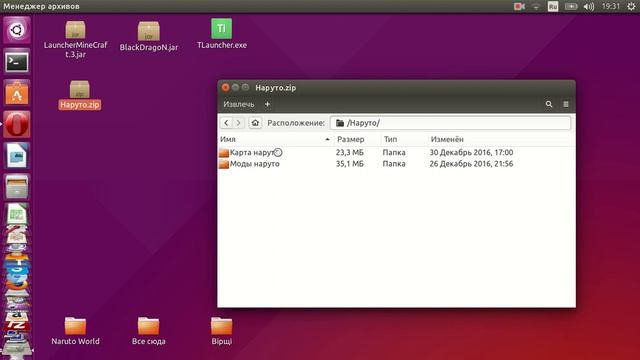Image resolution: width=640 pixels, height=360 pixels.
Task: Close the Наруто.zip archive window
Action: point(225,88)
